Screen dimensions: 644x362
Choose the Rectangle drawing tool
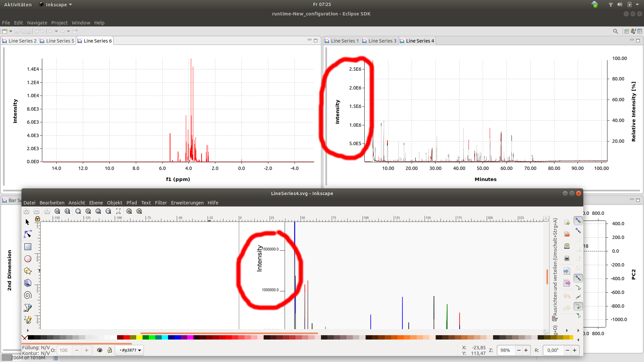28,247
